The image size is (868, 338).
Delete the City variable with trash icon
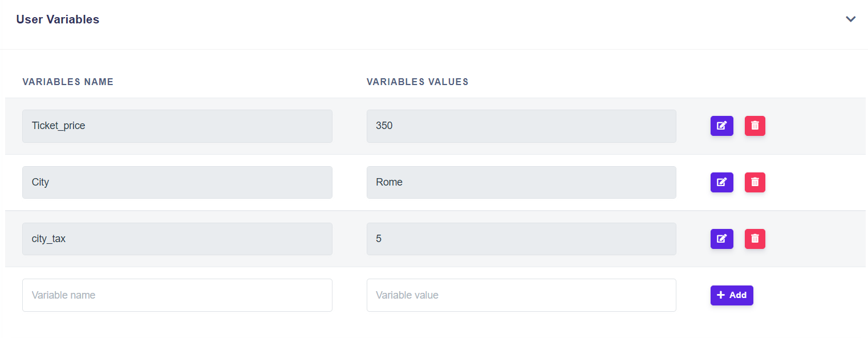click(755, 182)
